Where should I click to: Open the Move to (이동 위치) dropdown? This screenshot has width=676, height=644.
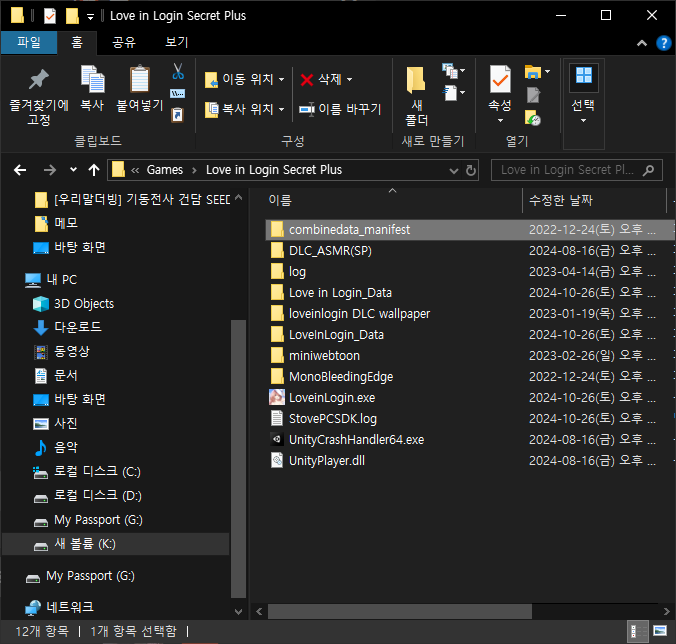pos(245,80)
